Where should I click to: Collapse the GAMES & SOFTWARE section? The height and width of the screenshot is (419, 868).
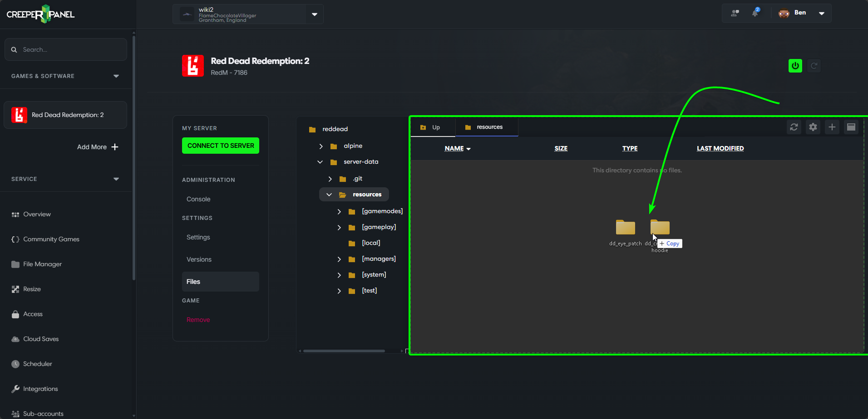(x=116, y=76)
